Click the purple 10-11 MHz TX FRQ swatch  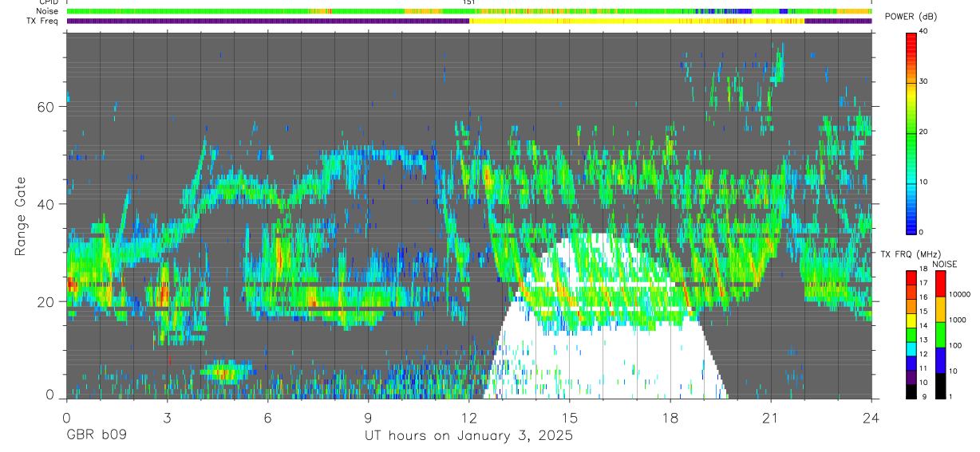coord(911,376)
